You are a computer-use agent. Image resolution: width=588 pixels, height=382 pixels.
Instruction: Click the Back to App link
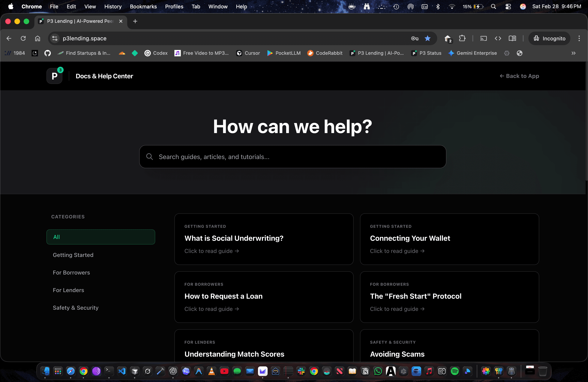point(520,76)
